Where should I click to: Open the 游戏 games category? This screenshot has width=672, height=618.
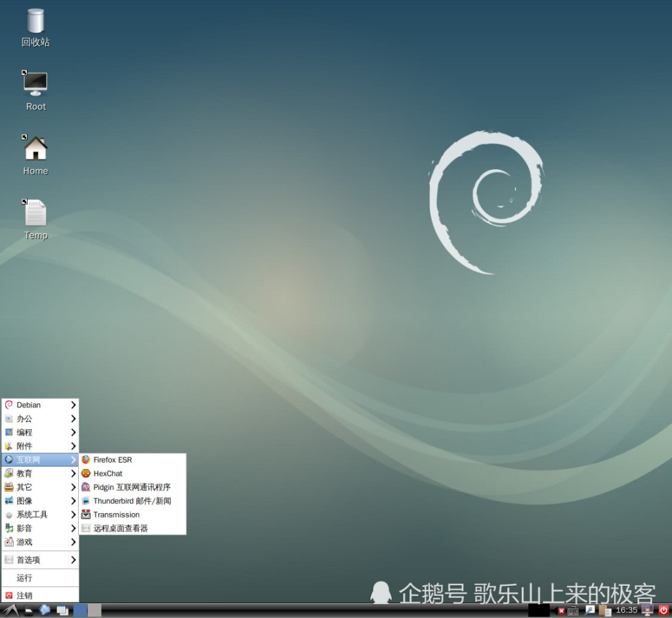(x=40, y=542)
